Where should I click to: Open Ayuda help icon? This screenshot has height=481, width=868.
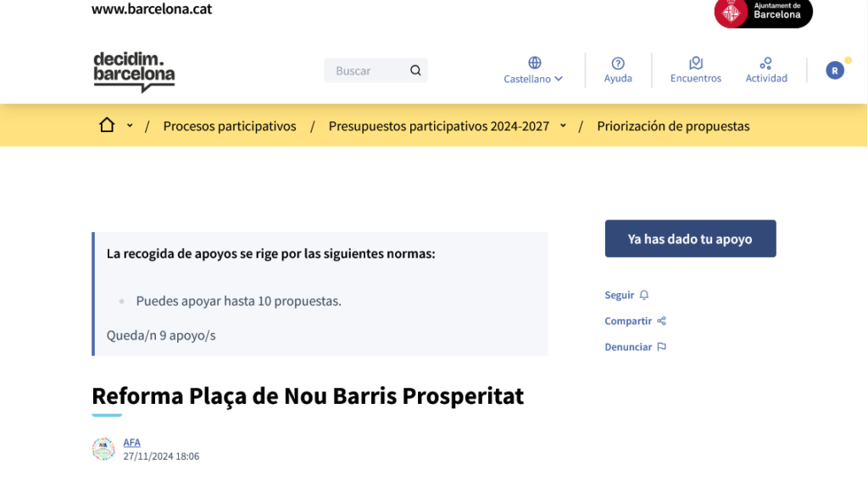[618, 64]
